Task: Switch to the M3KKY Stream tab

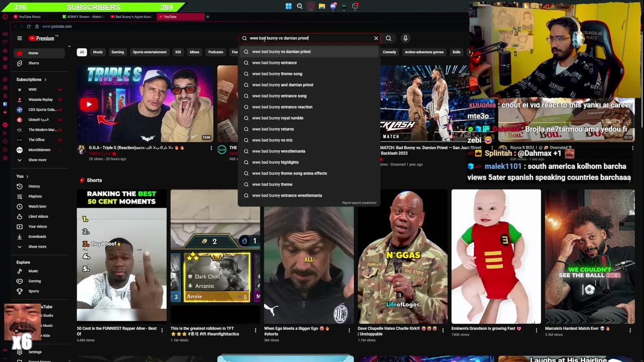Action: tap(84, 17)
